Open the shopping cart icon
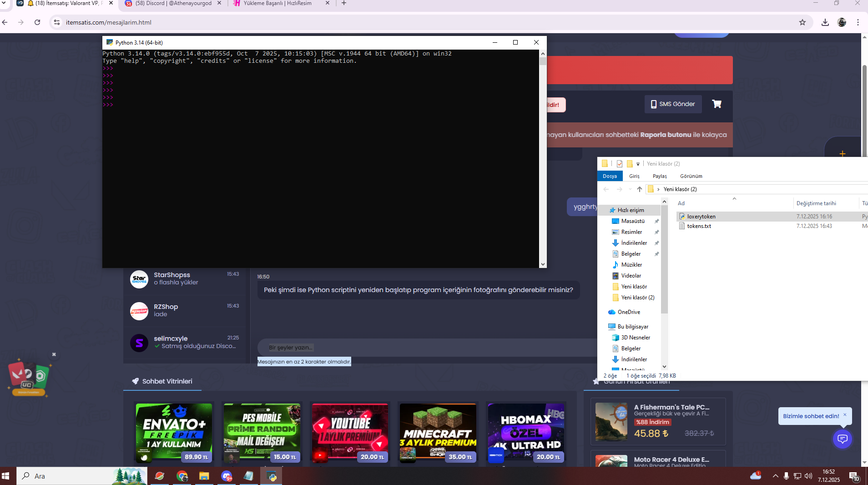Screen dimensions: 868x485 click(717, 104)
